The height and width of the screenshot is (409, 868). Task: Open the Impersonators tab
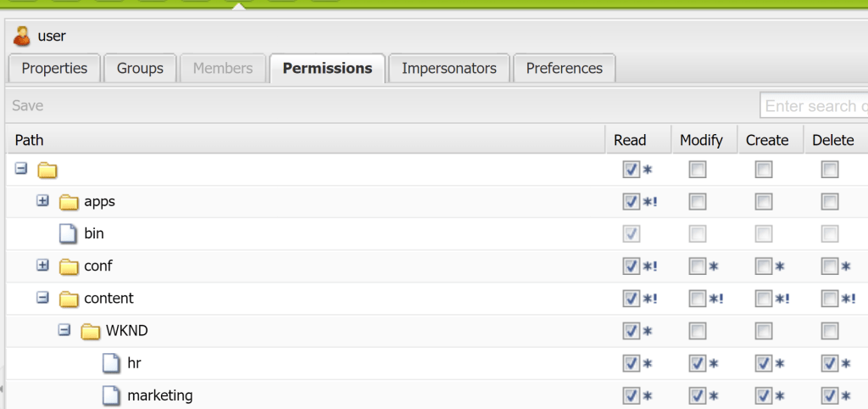(449, 69)
